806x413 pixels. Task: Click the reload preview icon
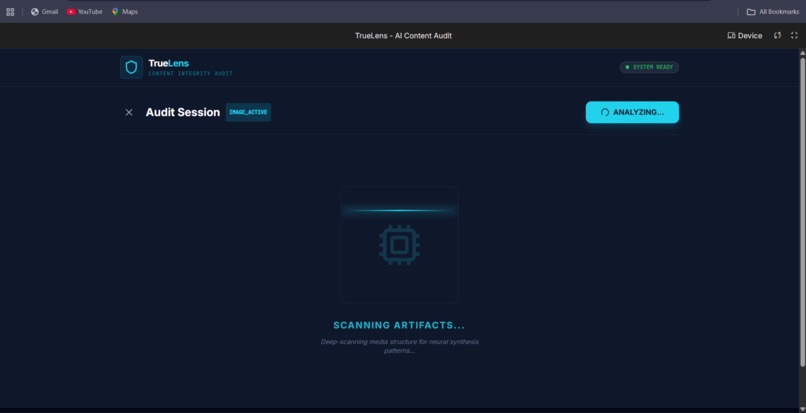click(x=778, y=35)
